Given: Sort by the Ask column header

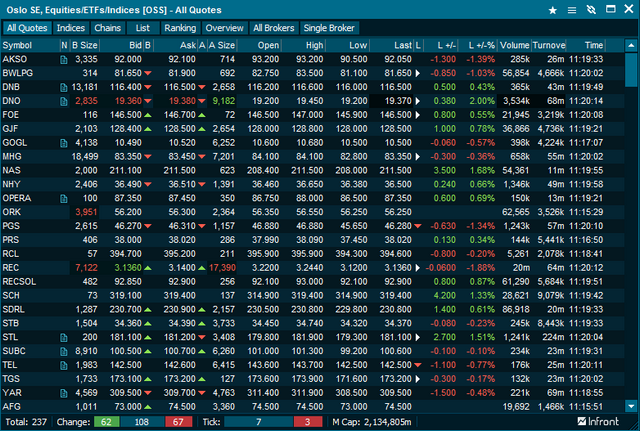Looking at the screenshot, I should click(176, 45).
